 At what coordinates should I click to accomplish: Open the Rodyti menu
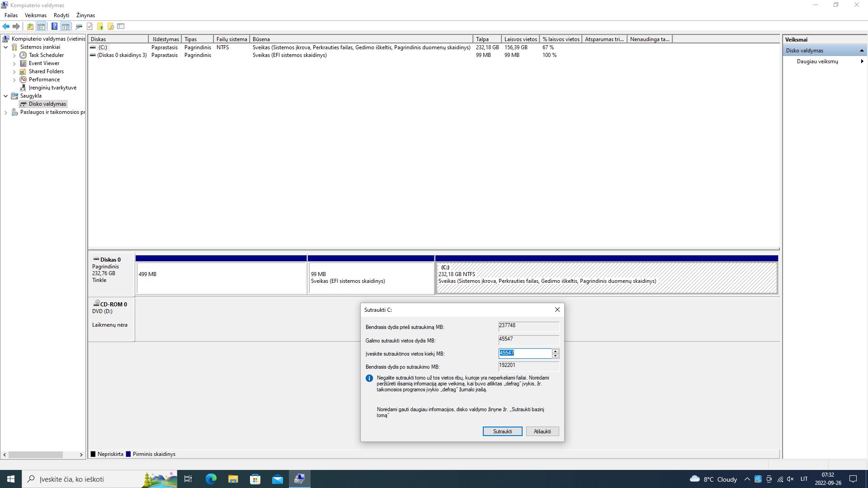tap(61, 15)
